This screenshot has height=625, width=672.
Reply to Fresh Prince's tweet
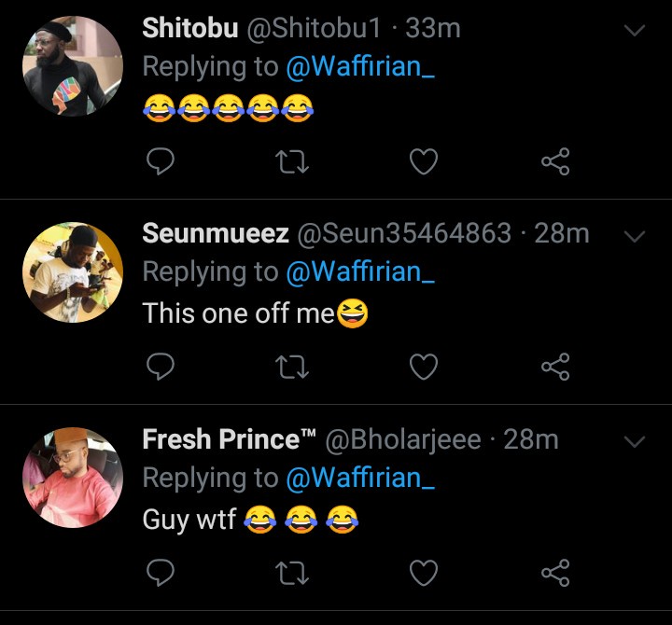(x=161, y=572)
